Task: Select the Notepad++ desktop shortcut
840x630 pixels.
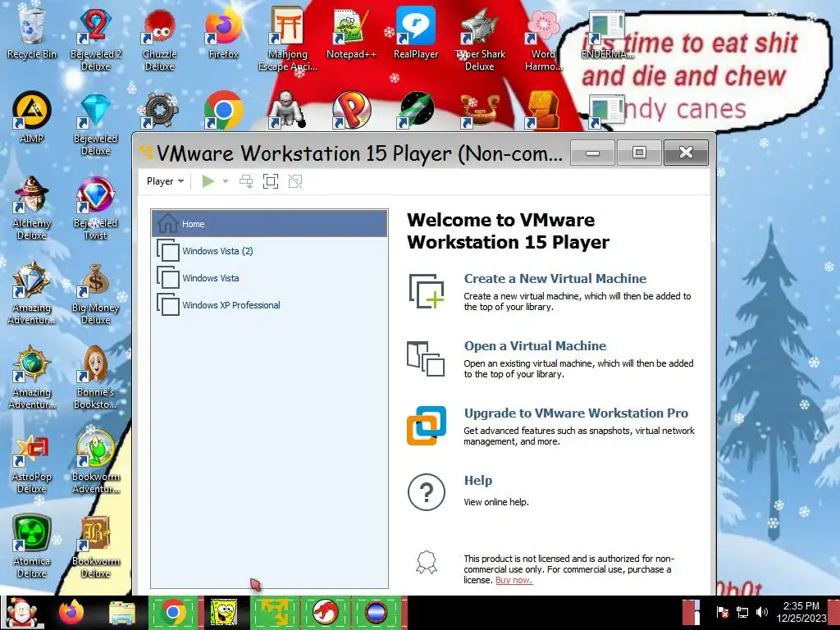Action: coord(351,32)
